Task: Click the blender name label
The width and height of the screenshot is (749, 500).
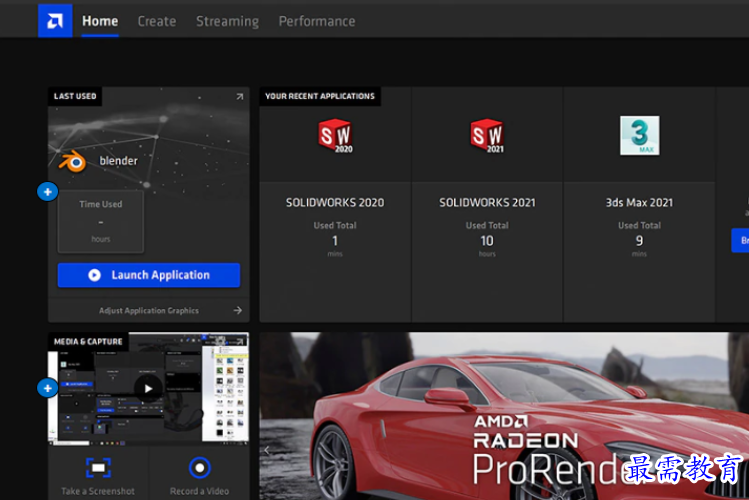Action: point(118,161)
